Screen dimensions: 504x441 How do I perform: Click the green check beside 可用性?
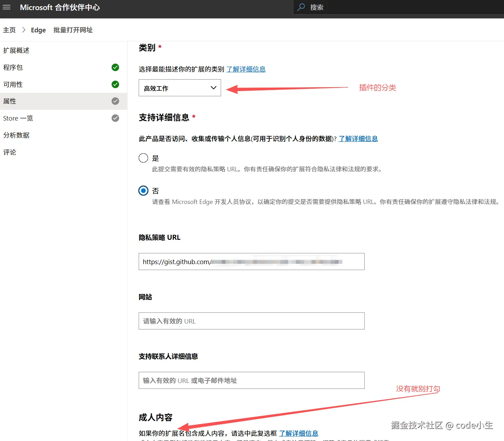pos(115,84)
